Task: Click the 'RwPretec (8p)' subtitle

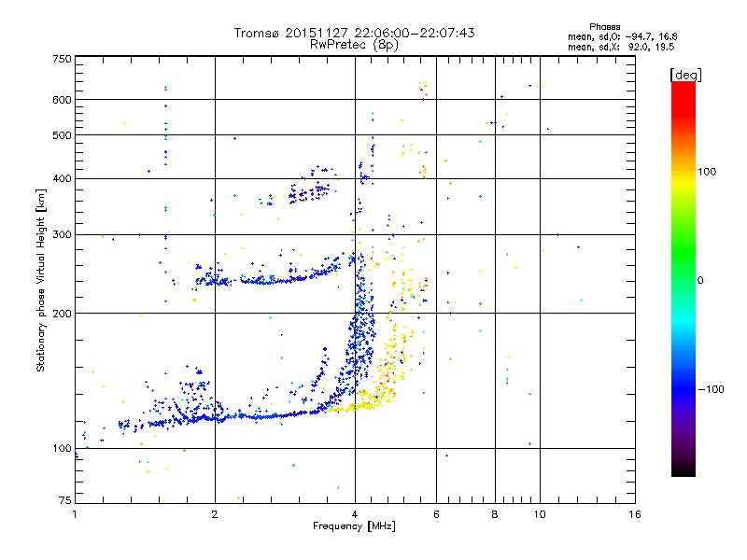Action: tap(354, 45)
